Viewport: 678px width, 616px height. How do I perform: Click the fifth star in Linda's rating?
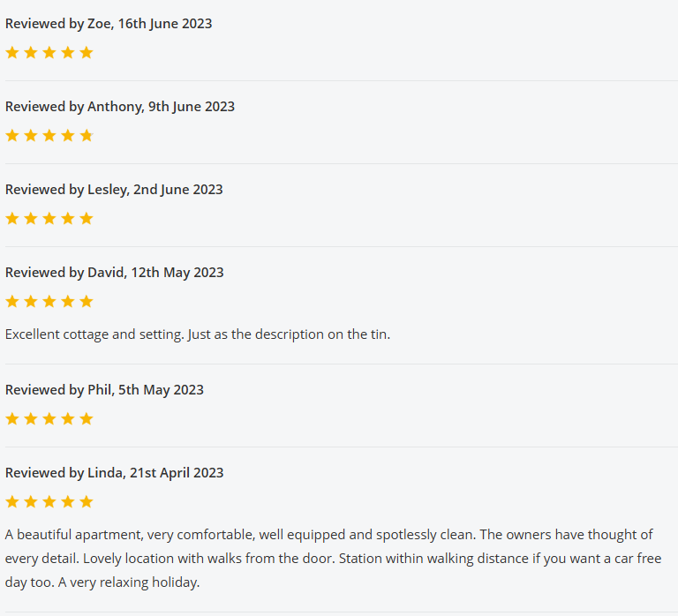(x=87, y=502)
